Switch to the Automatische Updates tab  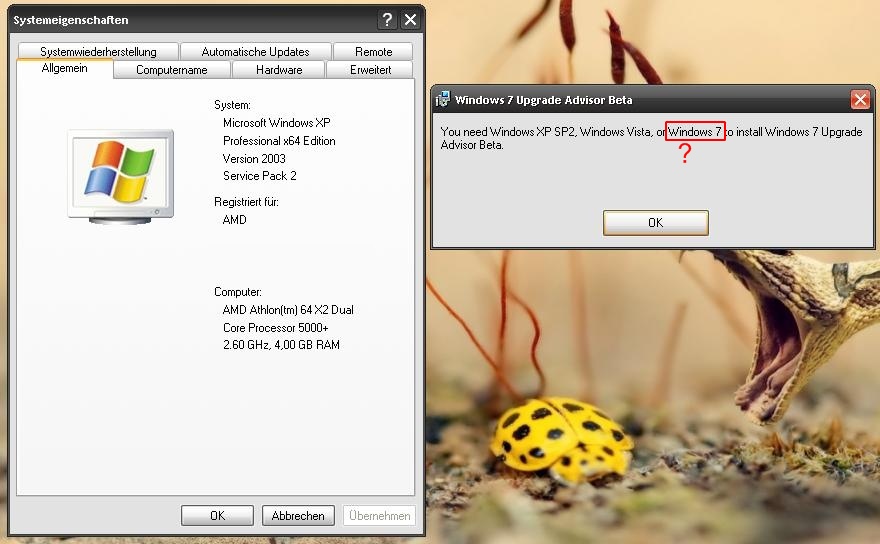(255, 52)
